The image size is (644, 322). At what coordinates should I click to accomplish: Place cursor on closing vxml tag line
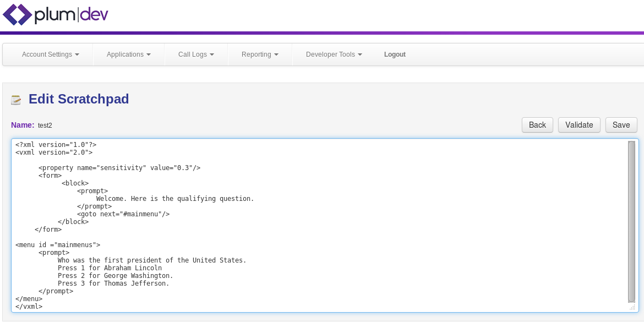[x=29, y=307]
